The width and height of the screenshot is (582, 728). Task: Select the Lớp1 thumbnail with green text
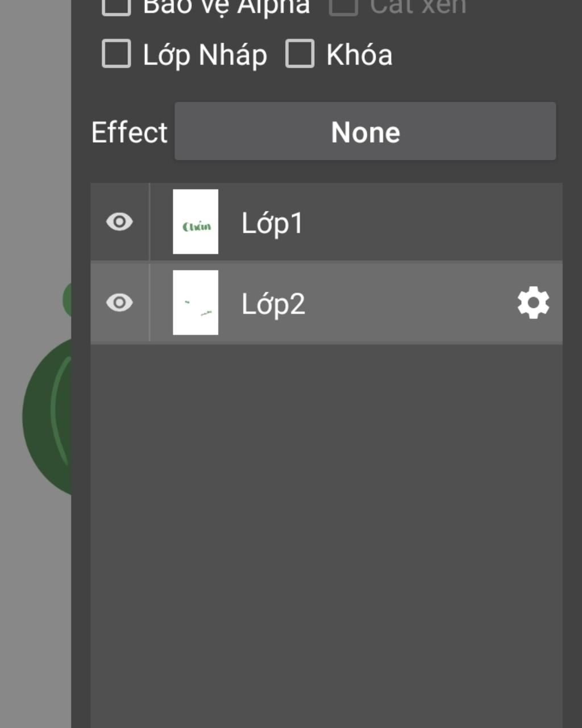[x=196, y=222]
